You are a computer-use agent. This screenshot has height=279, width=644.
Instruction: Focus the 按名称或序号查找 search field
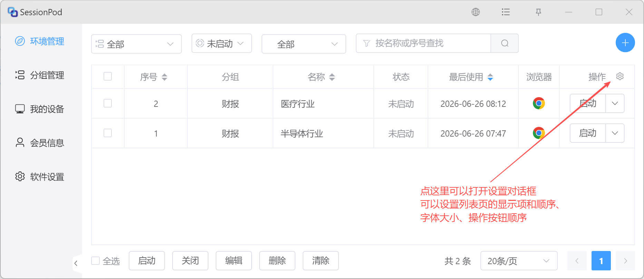pos(423,43)
